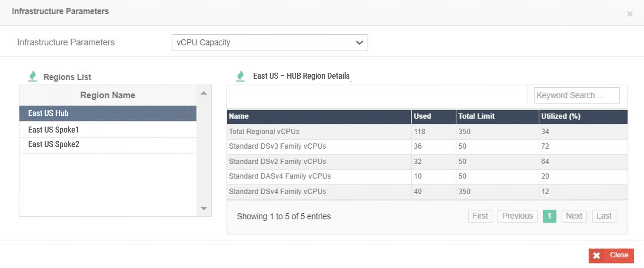644x268 pixels.
Task: Go to First page of entries
Action: click(x=480, y=216)
